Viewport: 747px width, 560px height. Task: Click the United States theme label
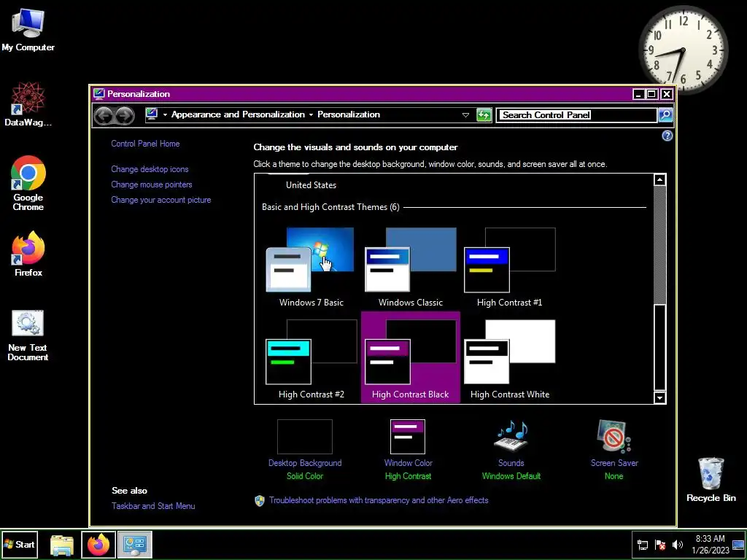[x=311, y=185]
